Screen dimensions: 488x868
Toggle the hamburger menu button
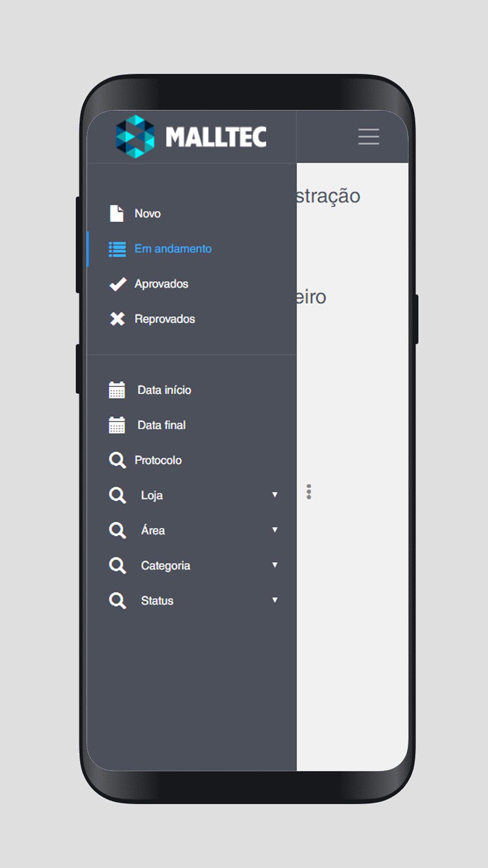(x=368, y=137)
